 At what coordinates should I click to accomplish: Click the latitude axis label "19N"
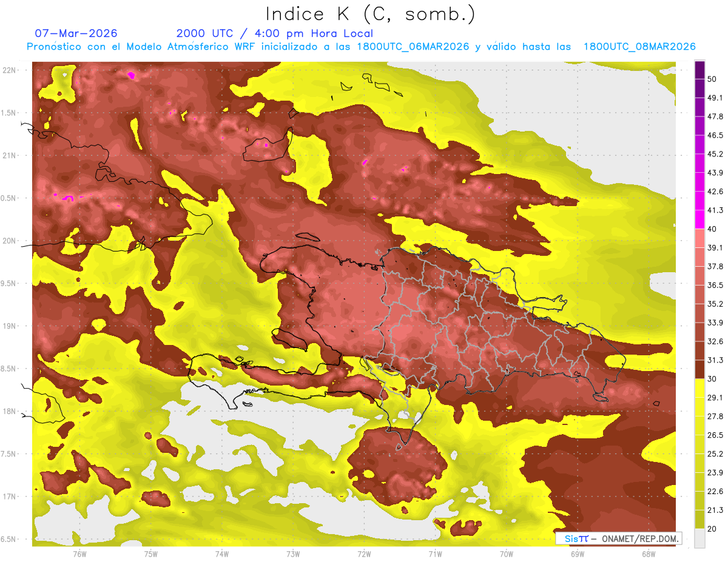pos(10,326)
